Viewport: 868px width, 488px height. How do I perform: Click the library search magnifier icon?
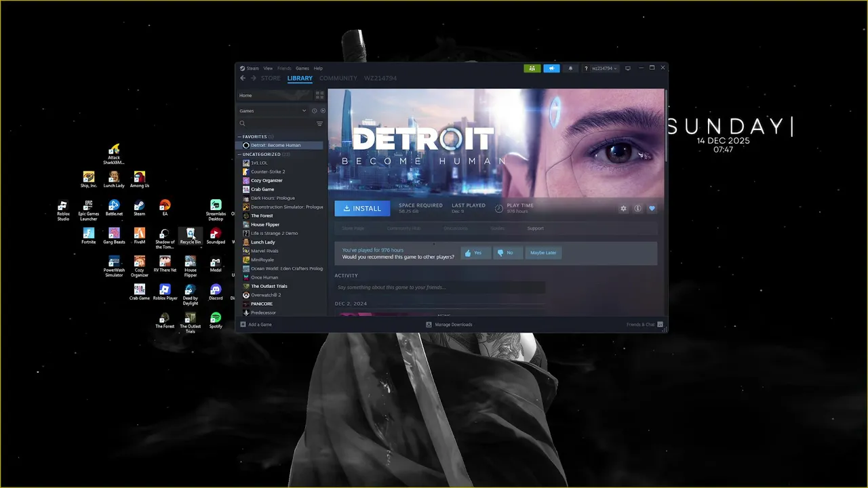242,123
